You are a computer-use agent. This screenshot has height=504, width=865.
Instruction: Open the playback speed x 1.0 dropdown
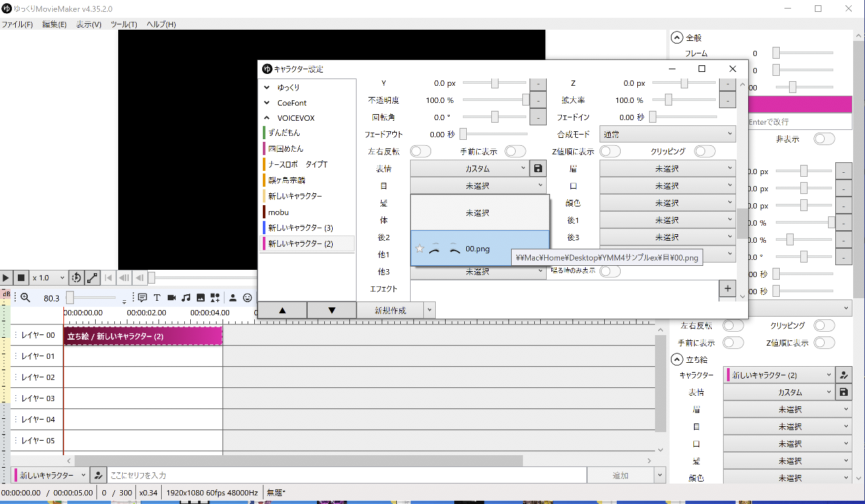tap(49, 278)
